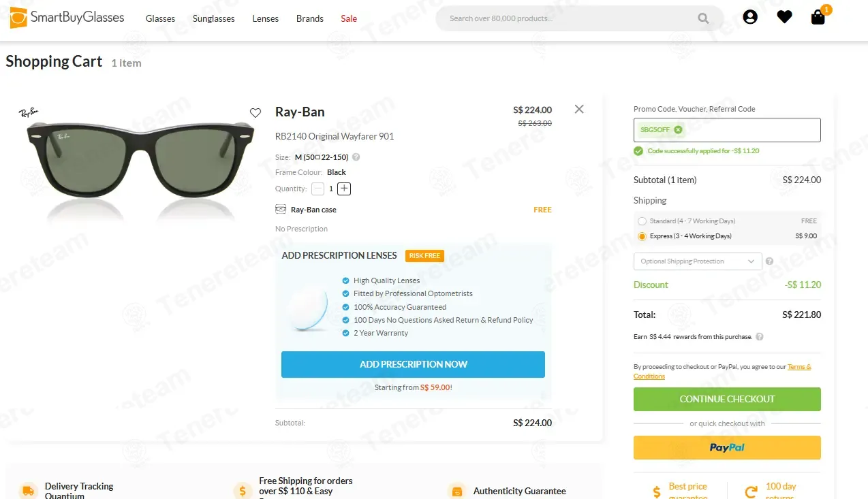Open rewards info question icon
868x499 pixels.
[760, 337]
